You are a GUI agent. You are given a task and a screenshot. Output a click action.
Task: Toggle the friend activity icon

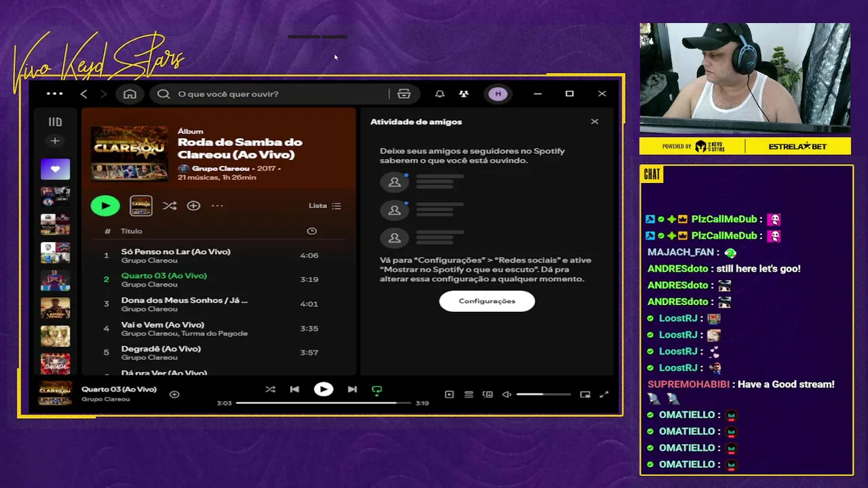point(464,94)
